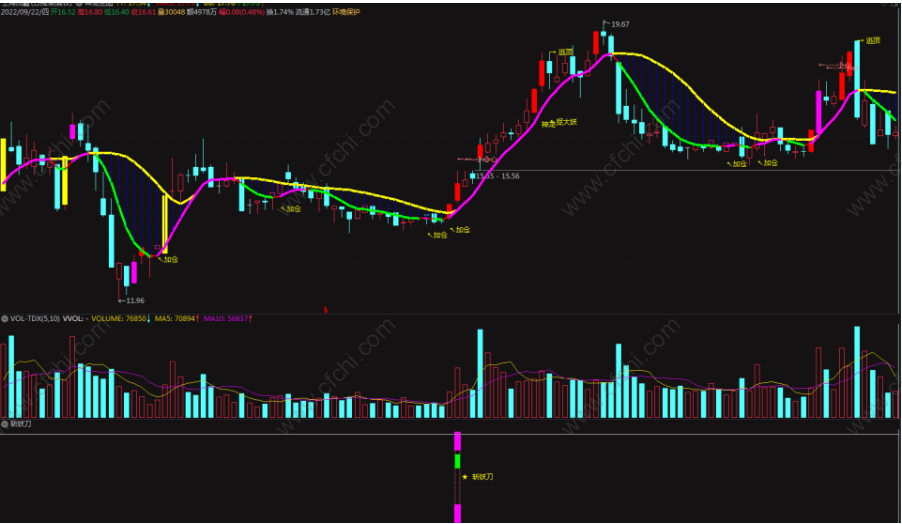Click the 神龙捉大妖 chart annotation
This screenshot has width=902, height=524.
point(559,123)
